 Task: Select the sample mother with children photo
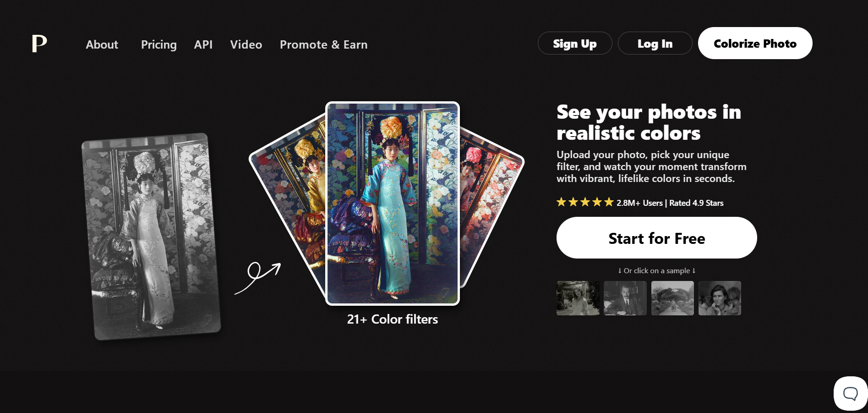click(x=720, y=298)
